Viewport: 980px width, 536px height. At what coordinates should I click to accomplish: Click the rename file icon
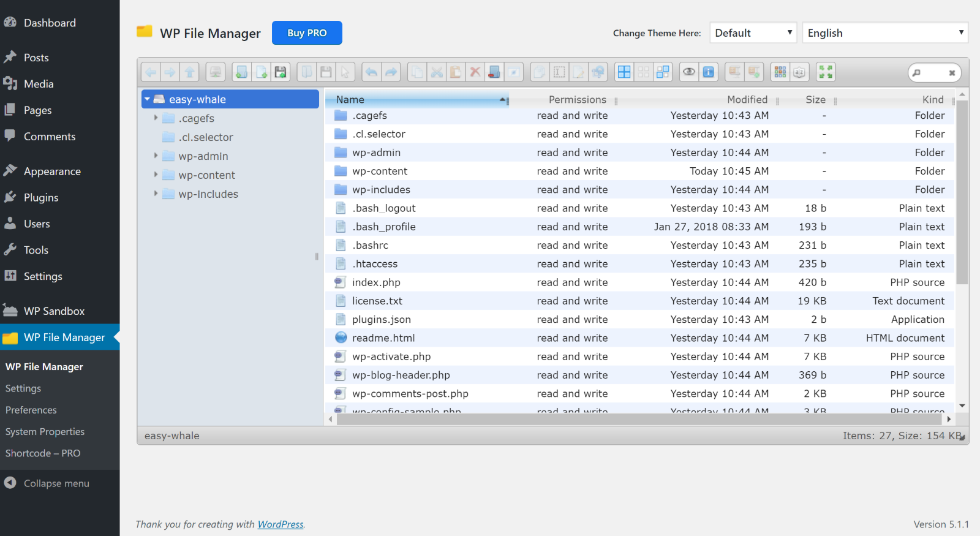[559, 72]
